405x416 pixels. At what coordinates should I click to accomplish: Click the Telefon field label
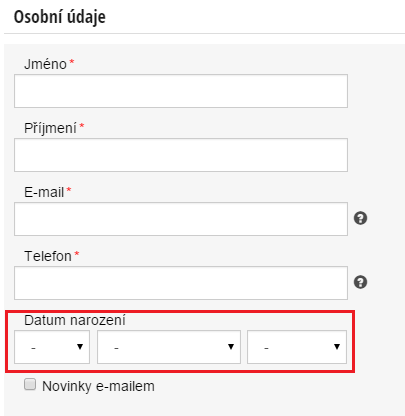[x=48, y=256]
